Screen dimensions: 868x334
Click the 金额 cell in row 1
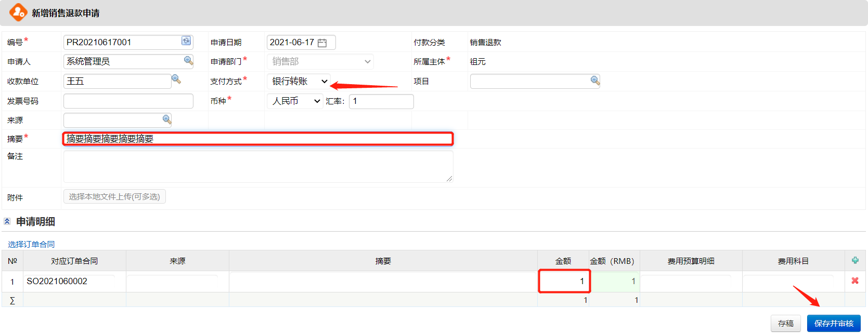(564, 281)
